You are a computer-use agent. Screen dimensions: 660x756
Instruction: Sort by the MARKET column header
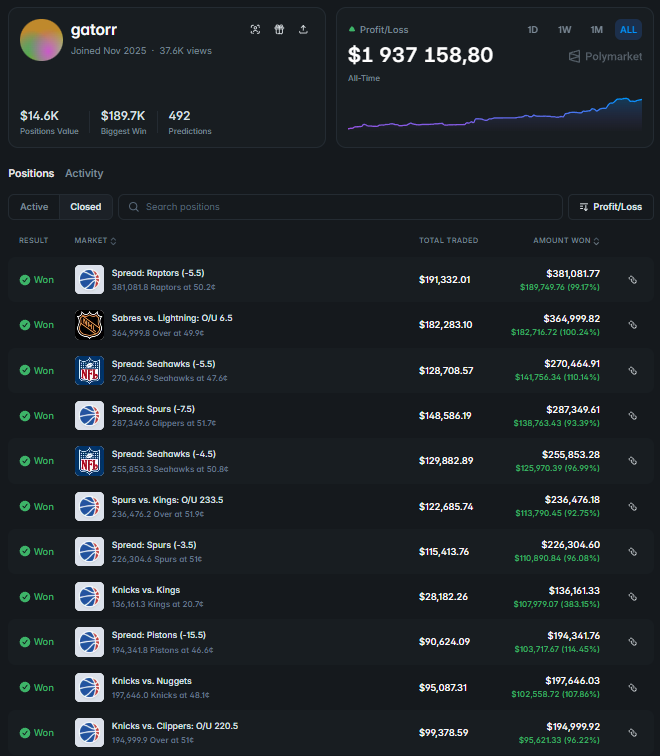click(x=95, y=241)
